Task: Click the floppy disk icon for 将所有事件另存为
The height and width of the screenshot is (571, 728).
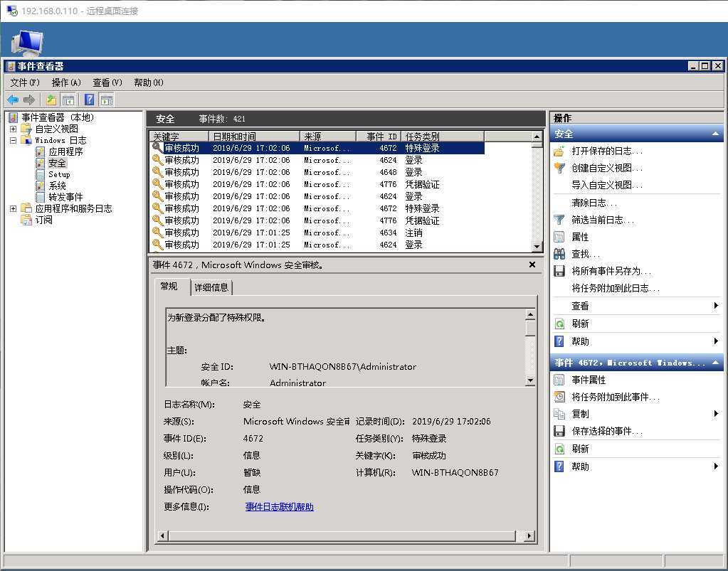Action: tap(559, 271)
